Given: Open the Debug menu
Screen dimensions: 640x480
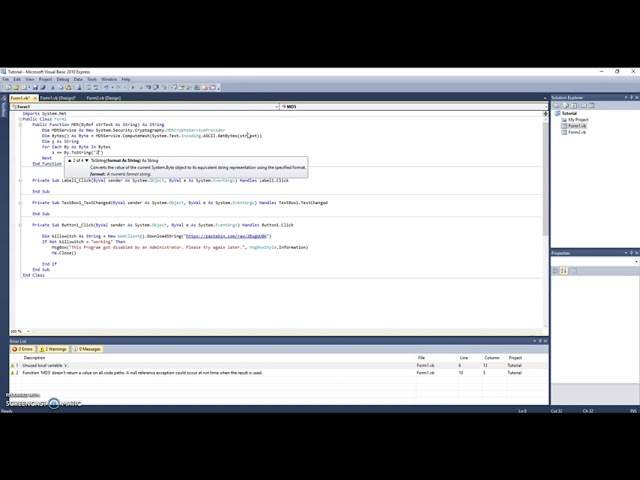Looking at the screenshot, I should pyautogui.click(x=63, y=79).
